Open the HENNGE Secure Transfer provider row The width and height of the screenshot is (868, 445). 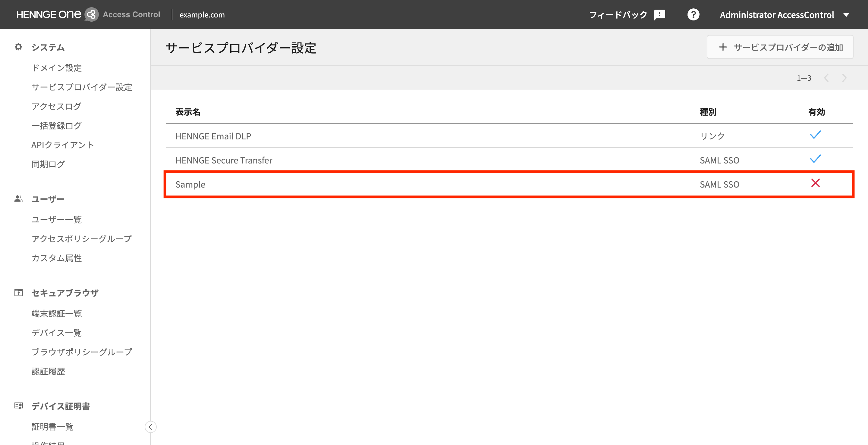(224, 160)
